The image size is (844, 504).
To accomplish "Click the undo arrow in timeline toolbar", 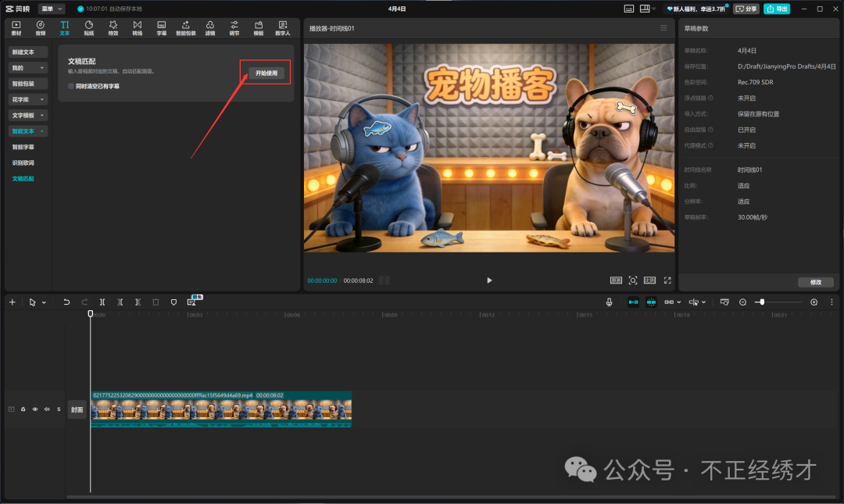I will [66, 302].
